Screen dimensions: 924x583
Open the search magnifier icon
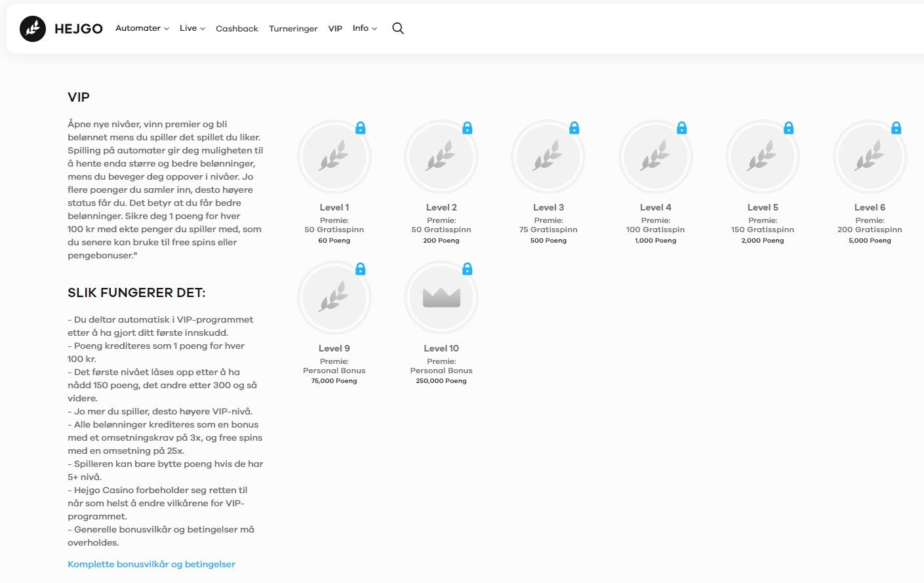point(398,28)
